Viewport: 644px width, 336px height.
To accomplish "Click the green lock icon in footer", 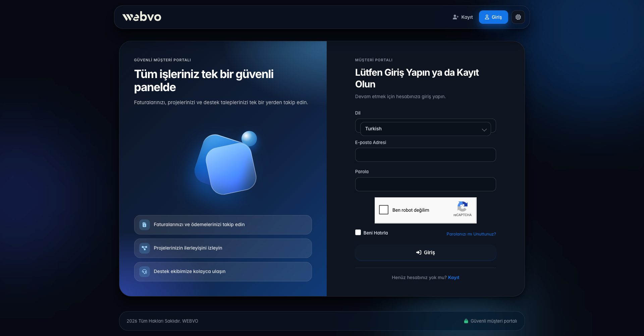I will [466, 321].
